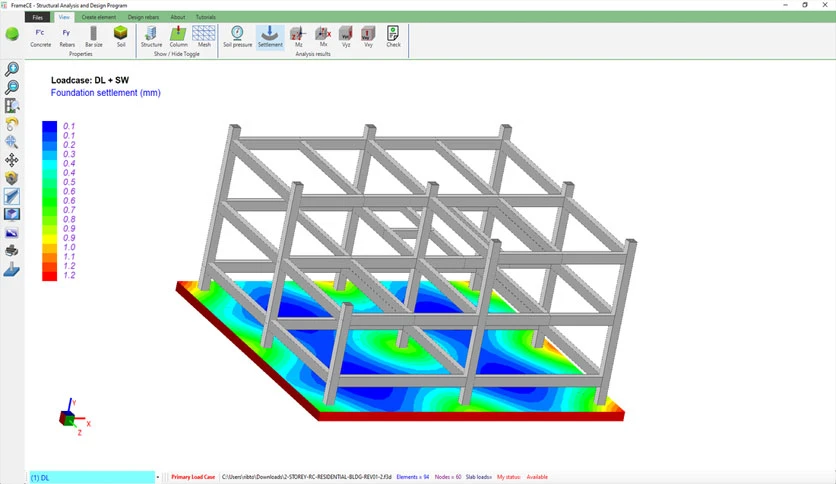This screenshot has width=836, height=484.
Task: Open the Create element tab
Action: click(99, 17)
